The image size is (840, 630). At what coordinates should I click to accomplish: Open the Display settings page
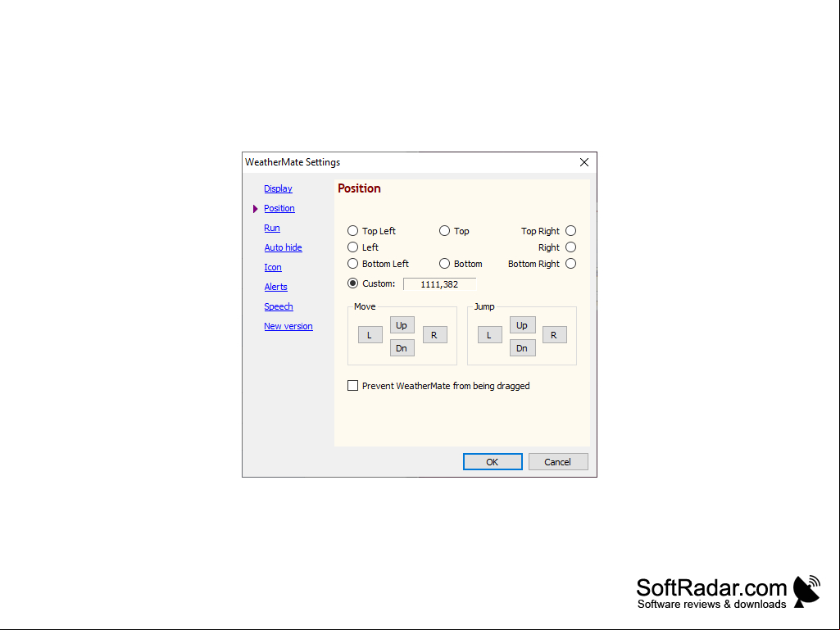(278, 188)
